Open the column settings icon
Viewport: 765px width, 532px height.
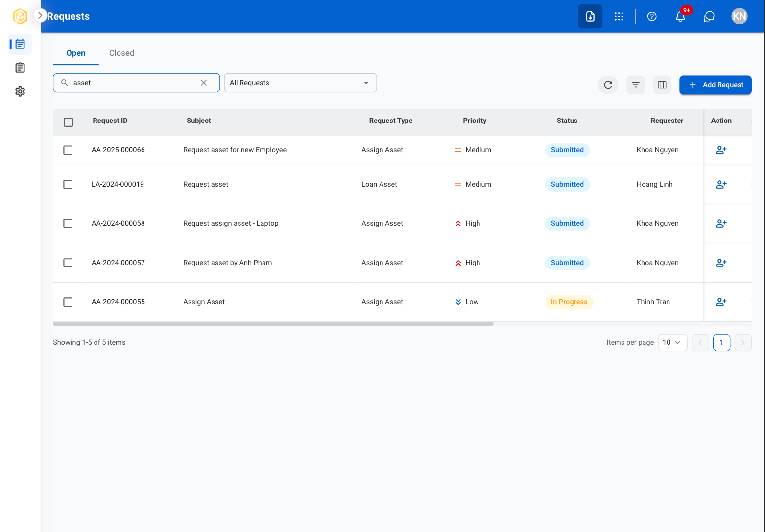tap(662, 85)
